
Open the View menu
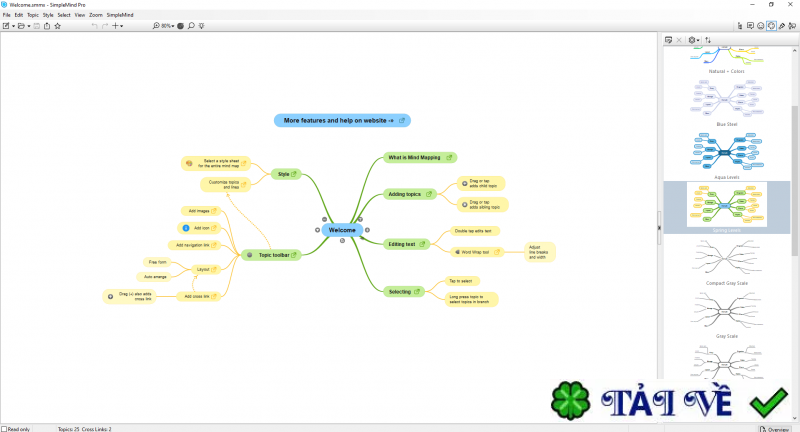(x=80, y=15)
